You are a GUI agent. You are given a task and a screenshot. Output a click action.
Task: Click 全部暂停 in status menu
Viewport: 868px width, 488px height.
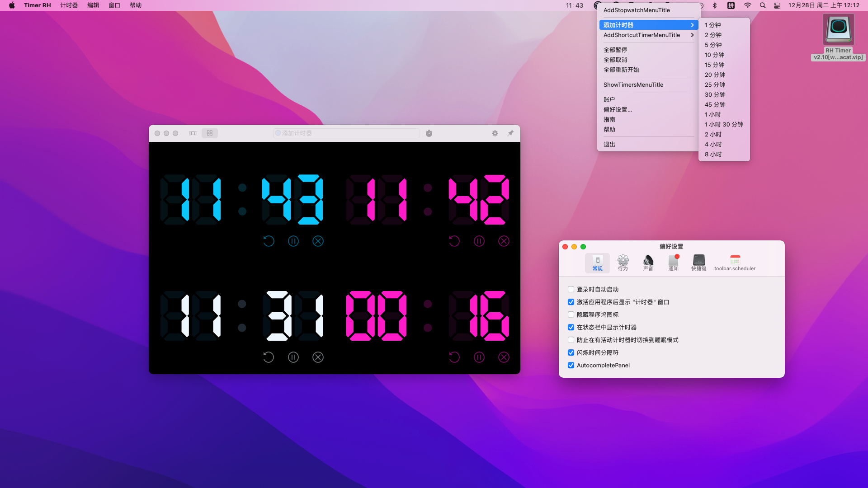(x=649, y=50)
